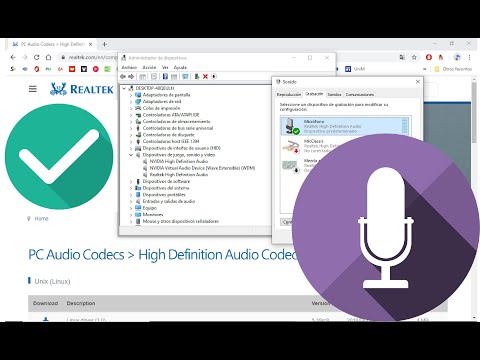Image resolution: width=480 pixels, height=360 pixels.
Task: Click the Home breadcrumb link
Action: point(41,219)
